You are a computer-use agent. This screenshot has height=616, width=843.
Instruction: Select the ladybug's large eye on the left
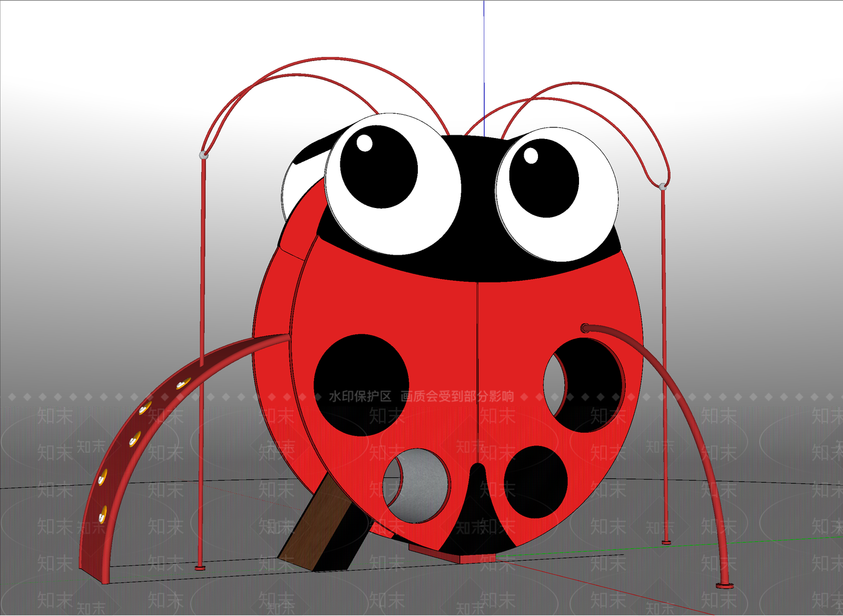(393, 184)
